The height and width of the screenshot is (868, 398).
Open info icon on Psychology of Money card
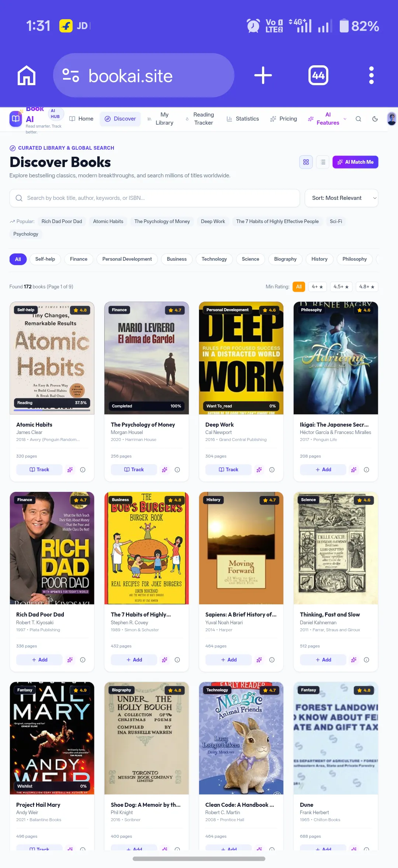pos(177,469)
